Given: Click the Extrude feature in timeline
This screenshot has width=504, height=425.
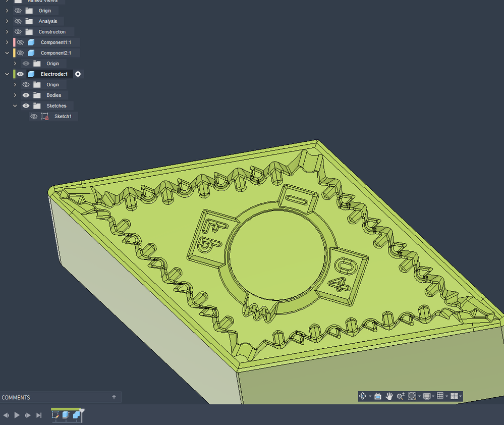Looking at the screenshot, I should (x=66, y=415).
